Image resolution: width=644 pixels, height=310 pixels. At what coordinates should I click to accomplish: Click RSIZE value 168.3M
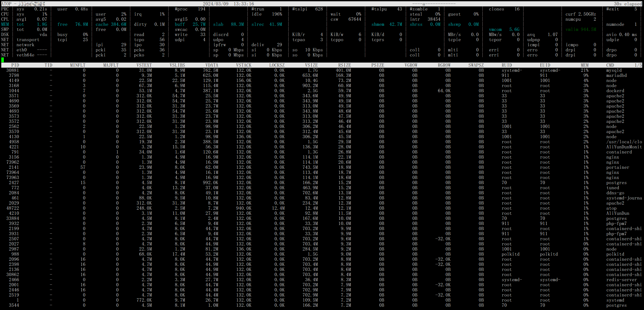point(343,75)
